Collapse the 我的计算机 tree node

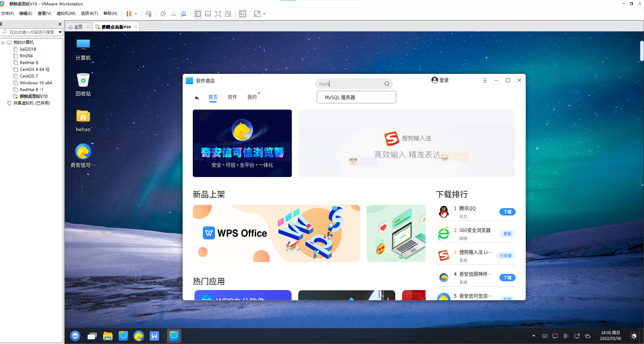[3, 42]
